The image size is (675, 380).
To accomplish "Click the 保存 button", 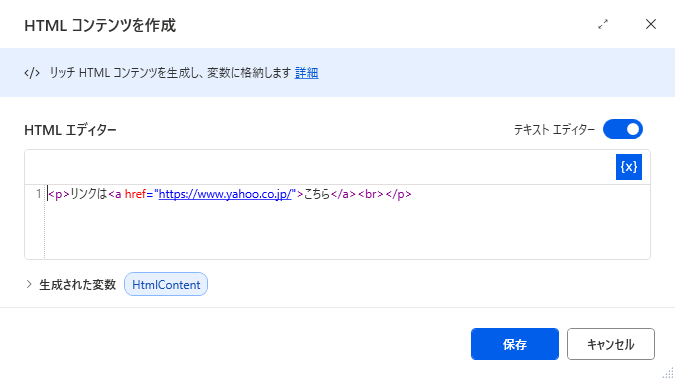I will (x=514, y=344).
